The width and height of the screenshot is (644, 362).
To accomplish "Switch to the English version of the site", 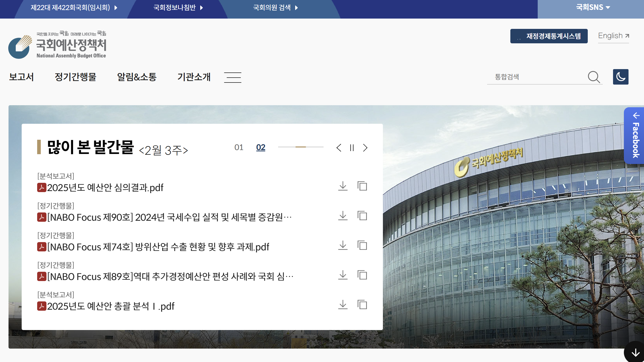I will pyautogui.click(x=613, y=36).
